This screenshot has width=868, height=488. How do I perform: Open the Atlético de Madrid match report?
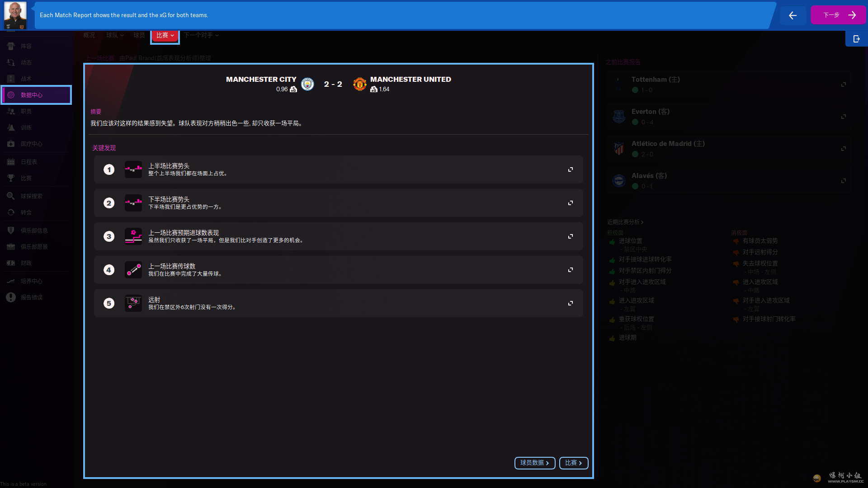(729, 149)
